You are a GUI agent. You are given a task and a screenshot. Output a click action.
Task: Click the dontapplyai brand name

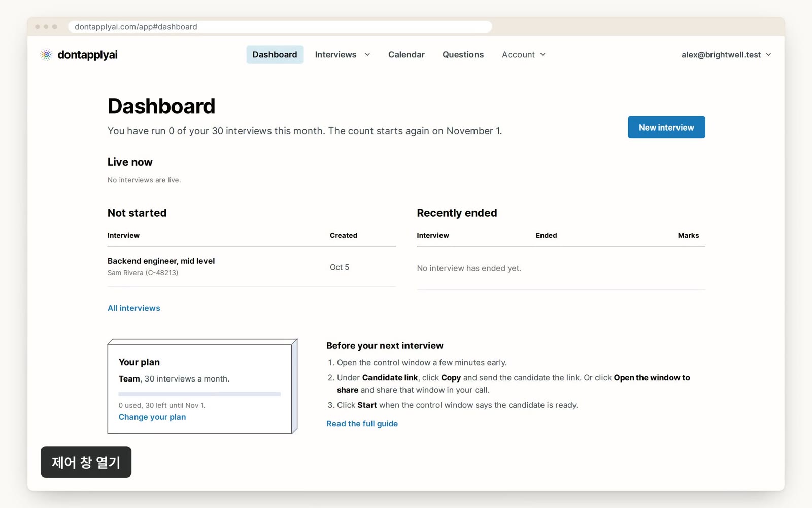coord(87,55)
